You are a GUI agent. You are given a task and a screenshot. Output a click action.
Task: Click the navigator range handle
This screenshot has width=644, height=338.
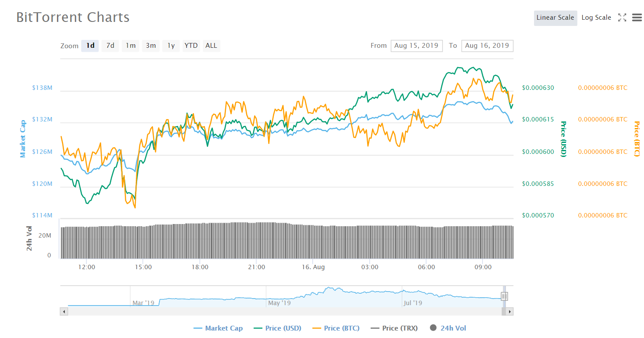coord(504,296)
